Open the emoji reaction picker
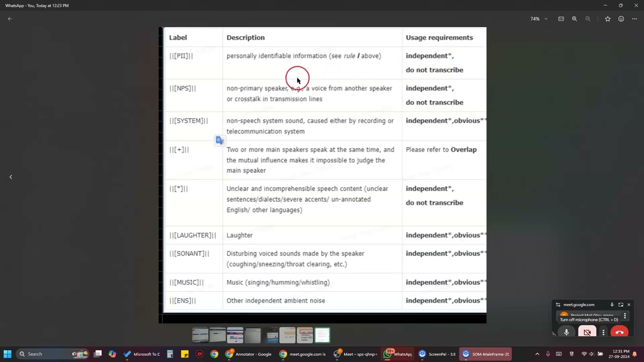 [x=621, y=19]
